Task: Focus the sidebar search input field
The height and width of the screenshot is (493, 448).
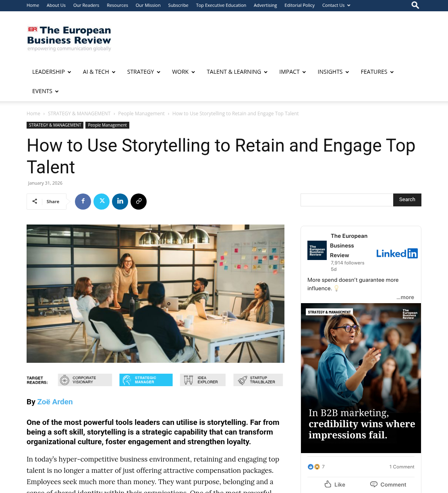Action: [x=347, y=200]
